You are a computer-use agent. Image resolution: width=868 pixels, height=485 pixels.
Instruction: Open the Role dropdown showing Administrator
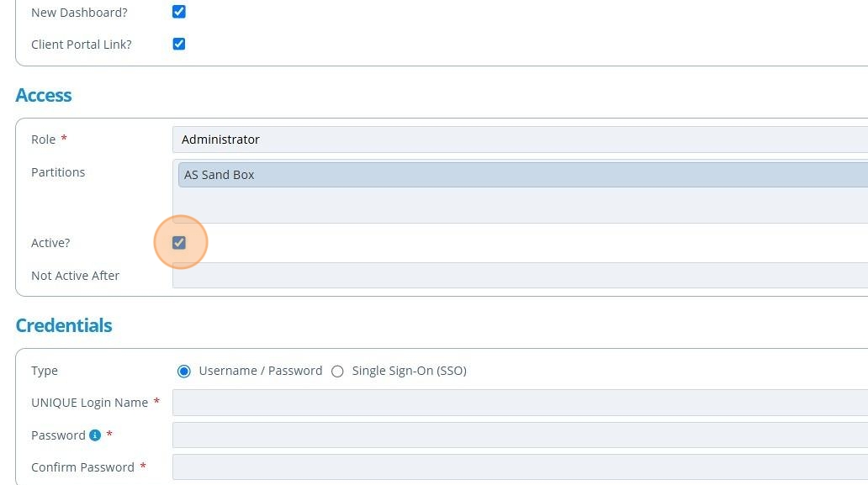(520, 140)
